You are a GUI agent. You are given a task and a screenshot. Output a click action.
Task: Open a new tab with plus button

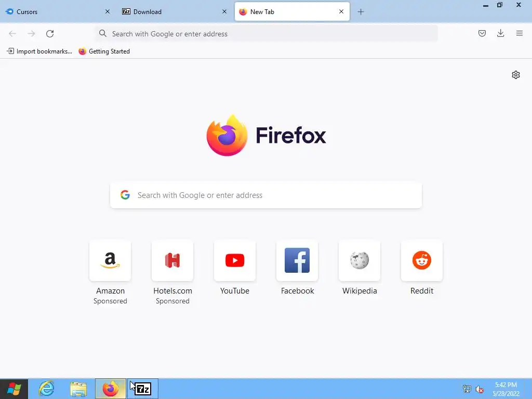(361, 12)
